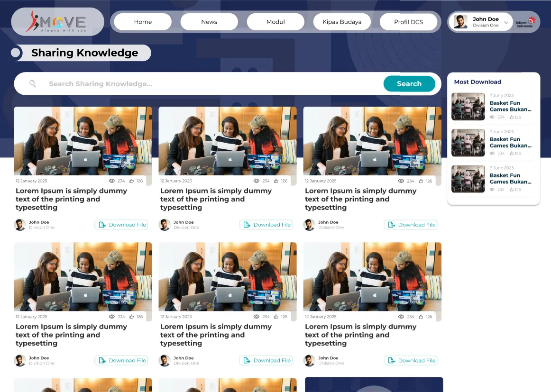Click the MOVE logo in header
The height and width of the screenshot is (392, 551).
(x=57, y=22)
